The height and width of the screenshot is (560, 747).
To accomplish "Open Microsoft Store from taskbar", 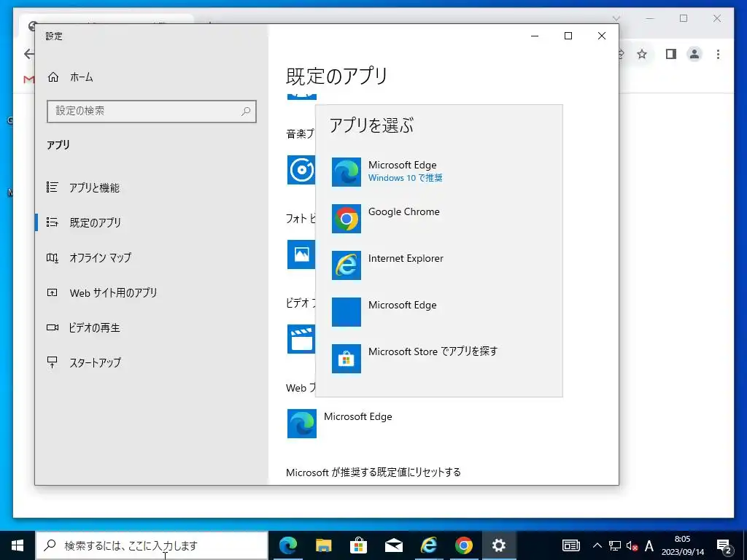I will pos(358,545).
